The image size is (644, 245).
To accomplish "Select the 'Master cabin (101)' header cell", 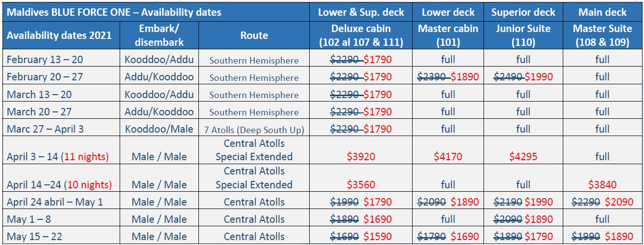I will coord(448,35).
